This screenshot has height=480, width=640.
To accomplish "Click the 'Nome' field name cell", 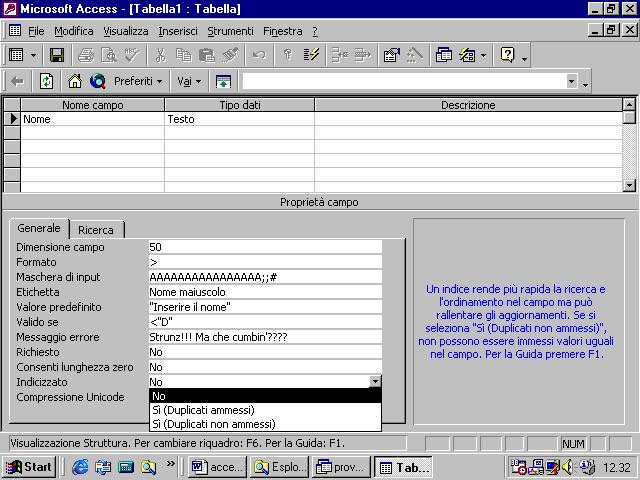I will click(x=93, y=119).
